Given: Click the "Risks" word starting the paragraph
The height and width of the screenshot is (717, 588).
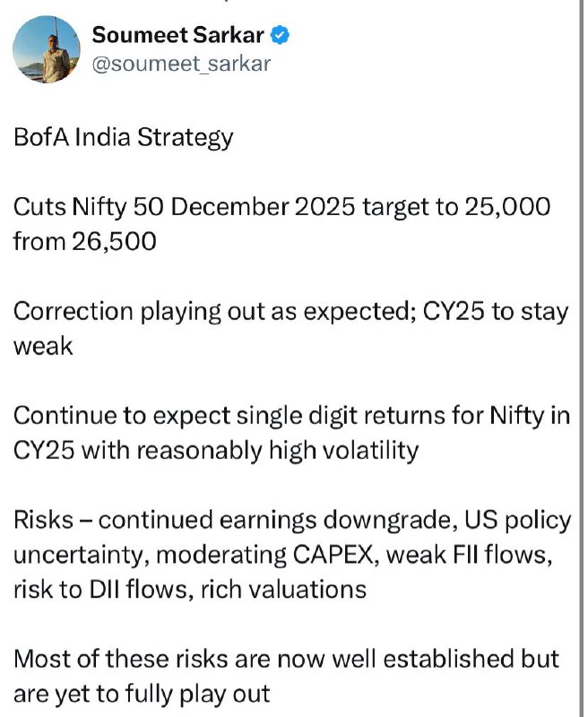Looking at the screenshot, I should coord(43,520).
